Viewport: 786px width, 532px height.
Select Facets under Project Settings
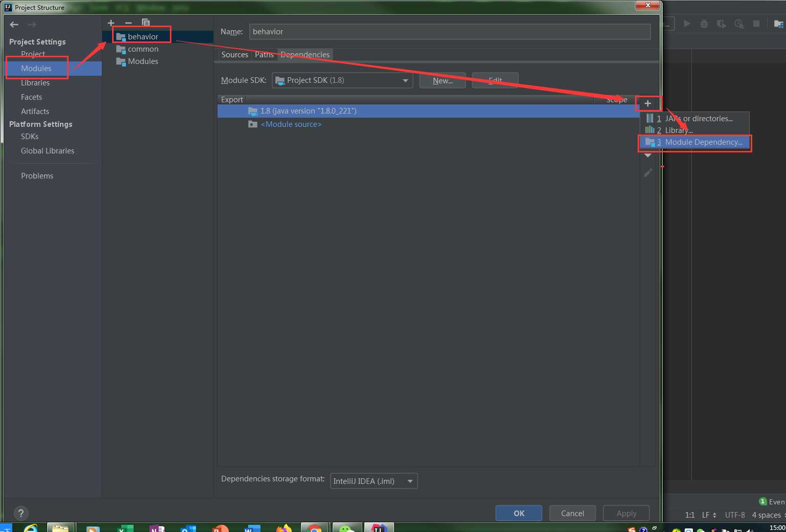(x=31, y=97)
